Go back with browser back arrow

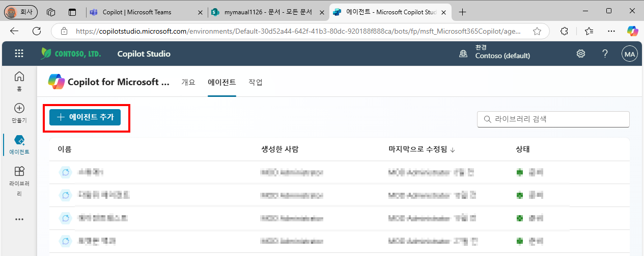[14, 31]
